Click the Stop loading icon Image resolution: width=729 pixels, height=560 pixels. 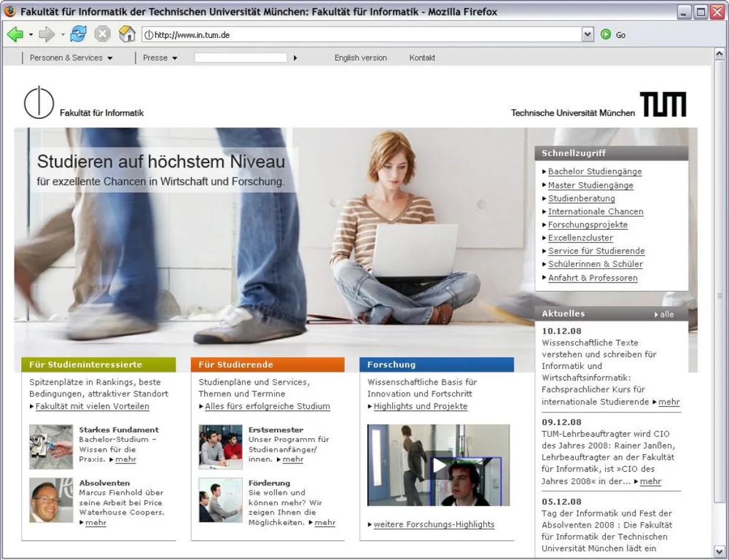coord(102,35)
